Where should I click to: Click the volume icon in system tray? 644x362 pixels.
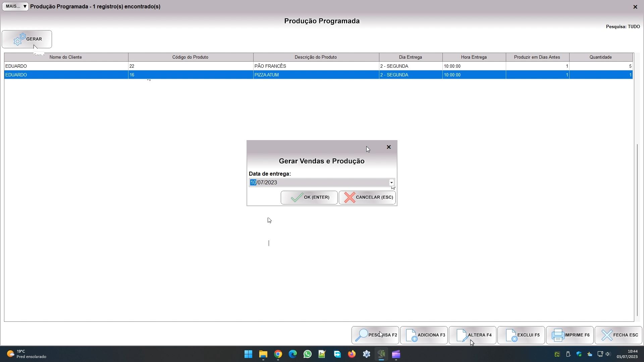pos(608,354)
